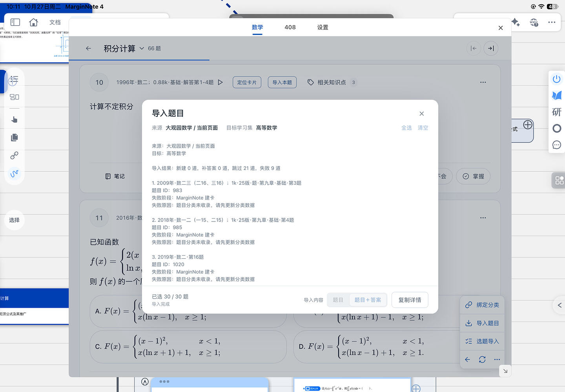565x392 pixels.
Task: Click the link chain tool icon
Action: coord(15,155)
